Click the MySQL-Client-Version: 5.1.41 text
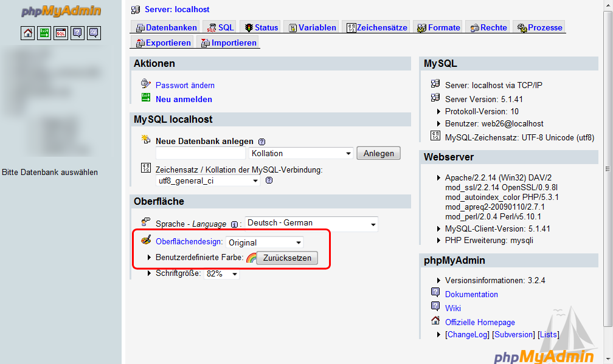 click(497, 229)
